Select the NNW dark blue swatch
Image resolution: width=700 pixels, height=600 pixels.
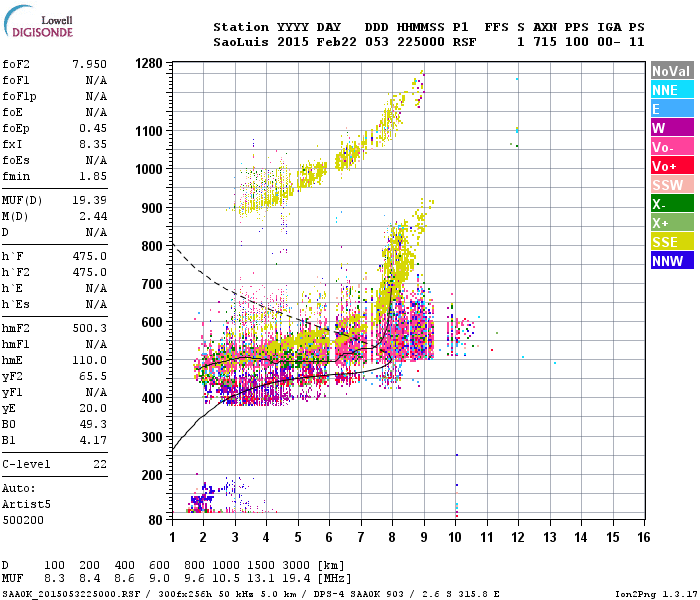click(x=672, y=261)
